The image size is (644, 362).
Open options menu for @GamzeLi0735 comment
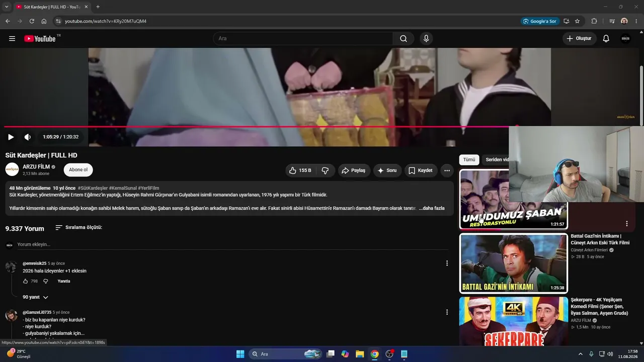click(447, 312)
